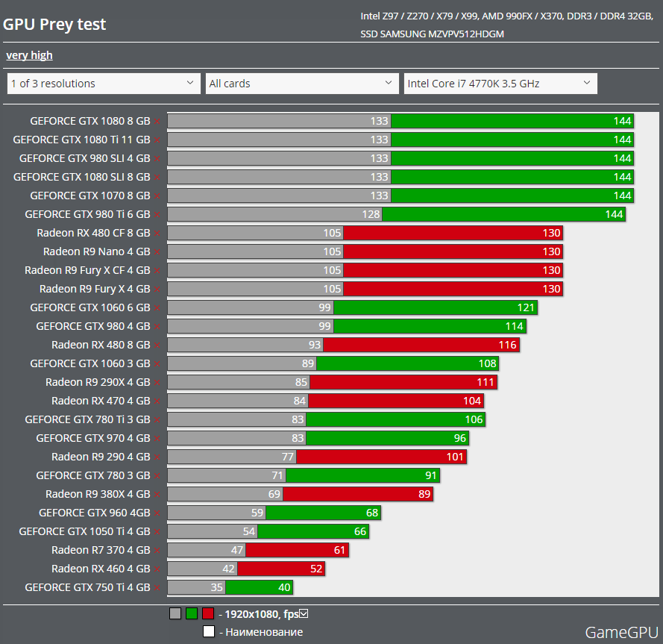
Task: Click red X next to GEFORCE GTX 780 3 GB
Action: (157, 475)
